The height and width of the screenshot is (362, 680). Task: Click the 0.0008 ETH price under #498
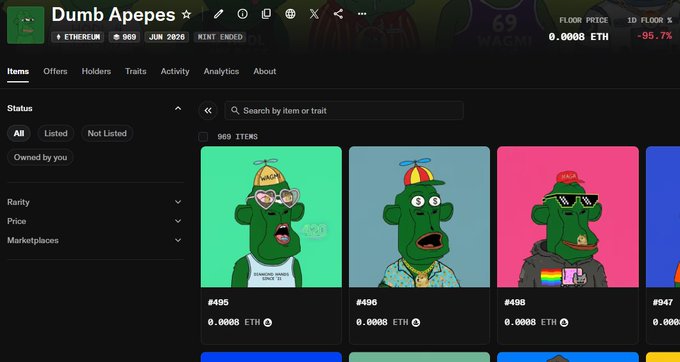[x=530, y=323]
